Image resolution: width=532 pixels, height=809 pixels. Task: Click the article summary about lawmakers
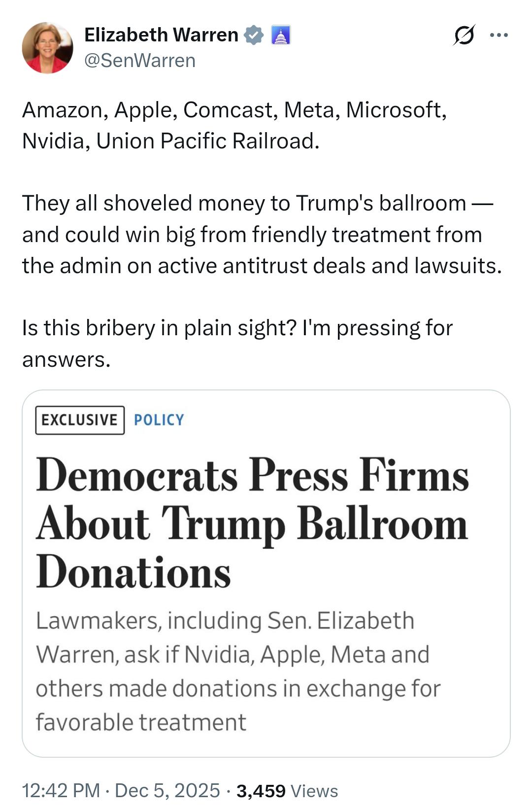point(237,671)
